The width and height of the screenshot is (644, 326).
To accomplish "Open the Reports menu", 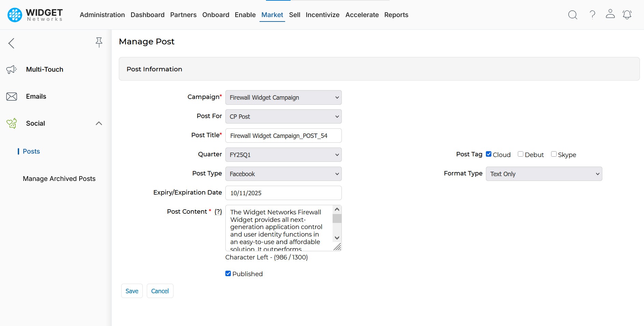I will tap(396, 15).
